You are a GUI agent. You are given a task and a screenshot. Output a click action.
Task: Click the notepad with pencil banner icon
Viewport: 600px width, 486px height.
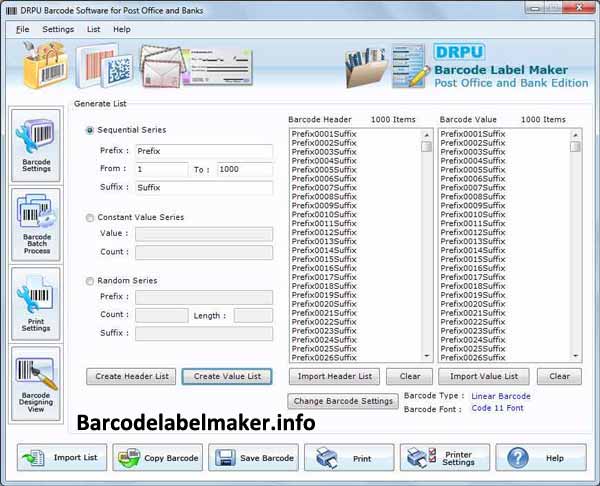point(410,66)
